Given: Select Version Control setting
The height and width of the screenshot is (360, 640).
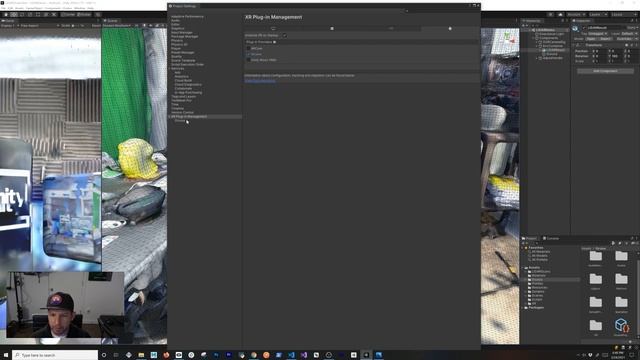Looking at the screenshot, I should point(182,113).
